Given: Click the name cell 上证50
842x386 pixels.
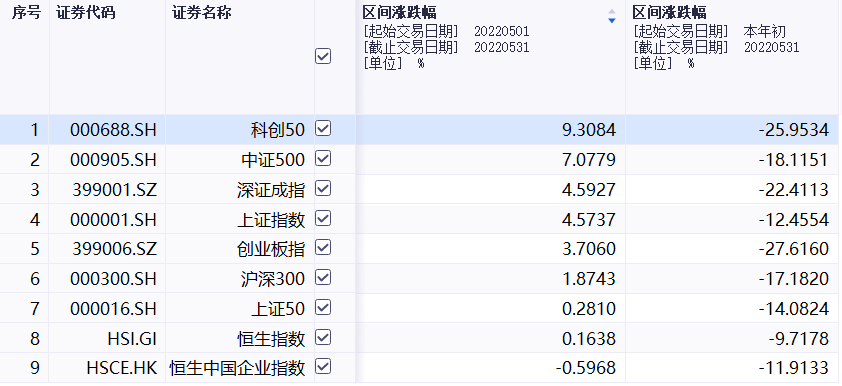Looking at the screenshot, I should pos(278,309).
